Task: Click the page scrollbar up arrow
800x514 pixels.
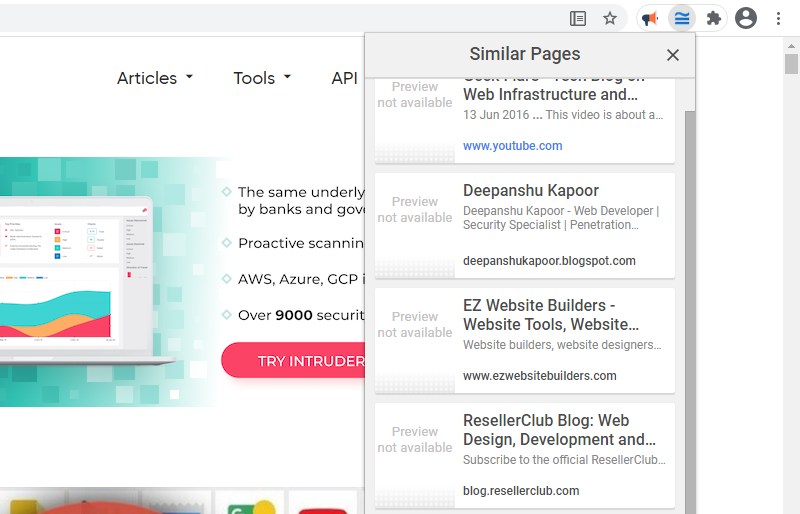Action: click(x=791, y=46)
